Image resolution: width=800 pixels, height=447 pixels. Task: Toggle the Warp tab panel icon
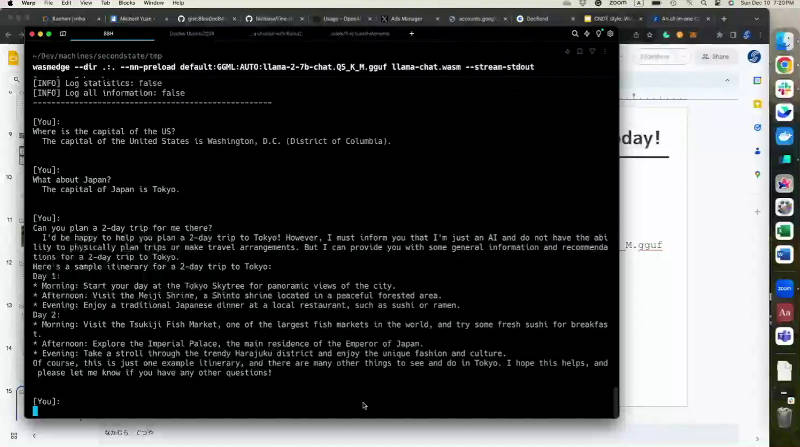coord(63,34)
